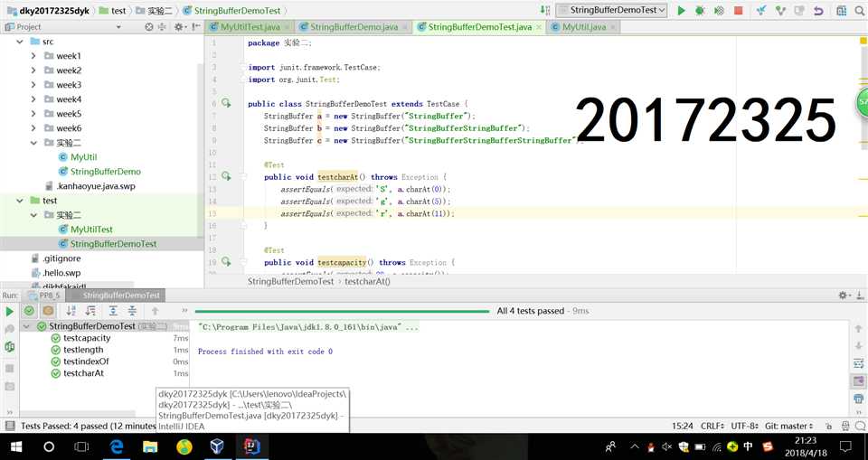Image resolution: width=868 pixels, height=460 pixels.
Task: Switch to MyUtil.java editor tab
Action: tap(583, 26)
